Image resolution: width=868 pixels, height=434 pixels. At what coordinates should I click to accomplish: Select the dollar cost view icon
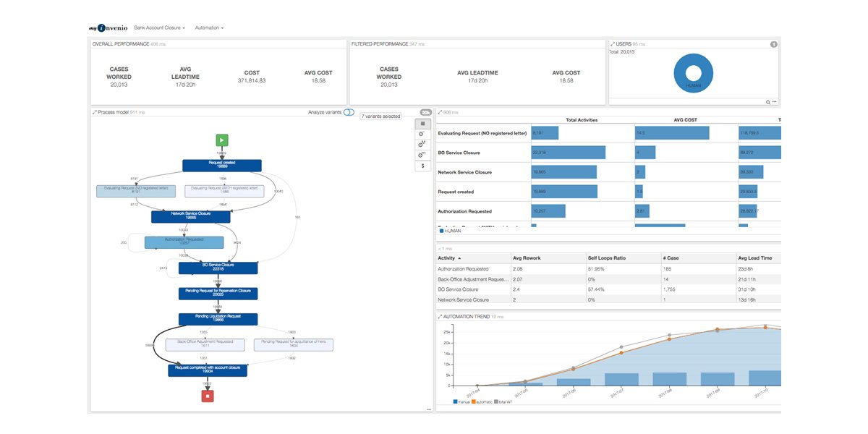coord(423,166)
